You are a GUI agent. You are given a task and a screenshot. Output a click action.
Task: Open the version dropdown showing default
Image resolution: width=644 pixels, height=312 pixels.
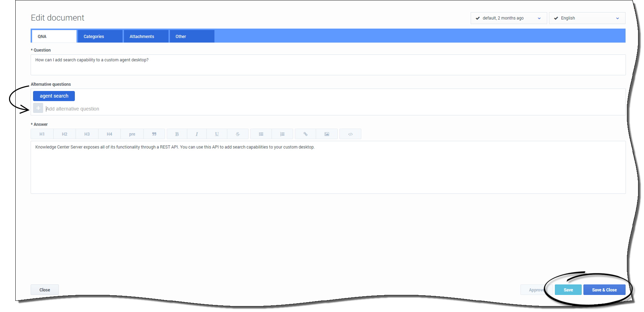(508, 18)
